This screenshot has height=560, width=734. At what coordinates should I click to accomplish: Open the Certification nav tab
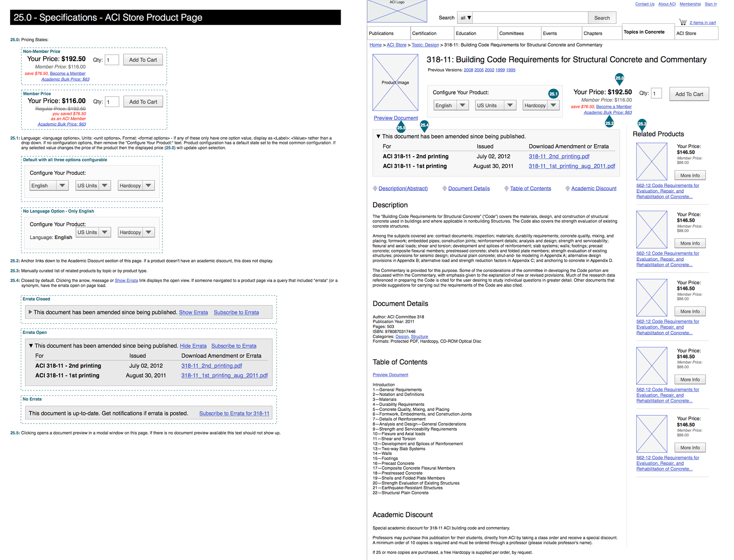coord(432,33)
